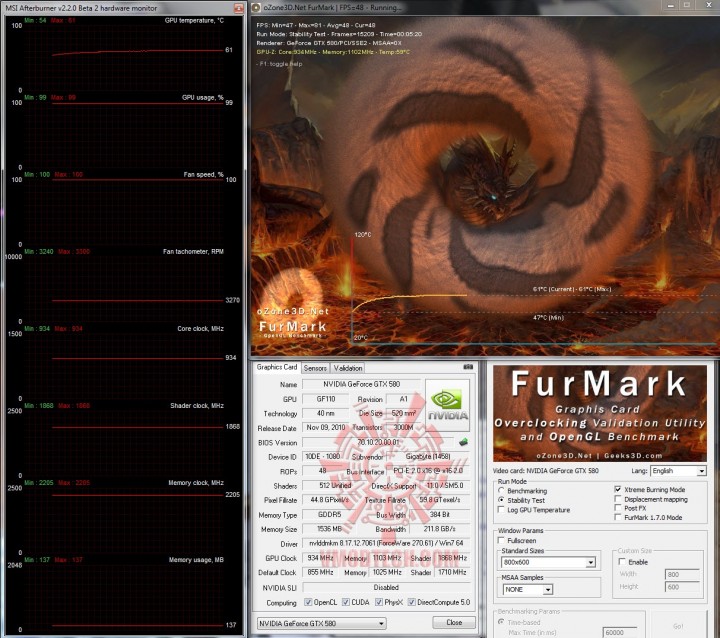The height and width of the screenshot is (638, 720).
Task: Click the FurMark render window title icon
Action: (x=256, y=7)
